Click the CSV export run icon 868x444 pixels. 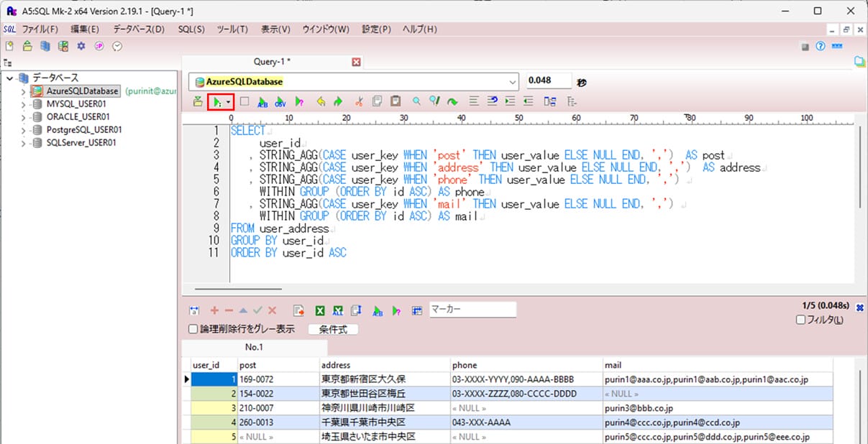click(x=280, y=102)
